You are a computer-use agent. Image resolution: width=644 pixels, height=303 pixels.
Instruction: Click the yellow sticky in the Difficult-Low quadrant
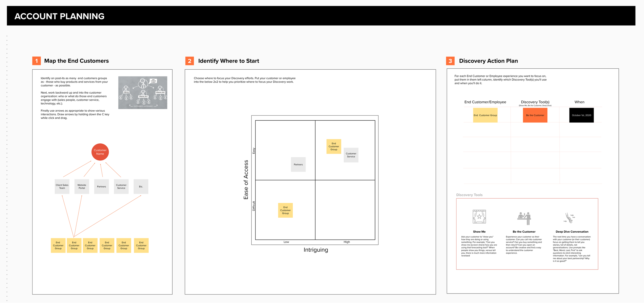(285, 210)
